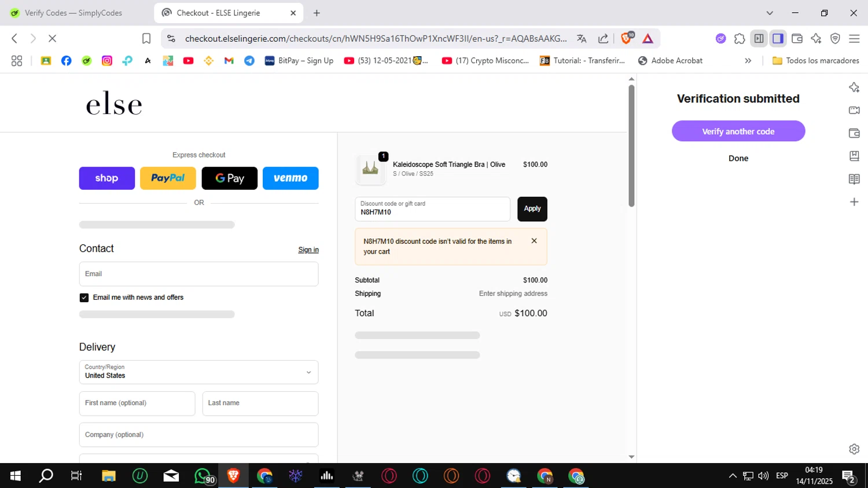The image size is (868, 488).
Task: Open the tab search dropdown arrow
Action: [770, 13]
